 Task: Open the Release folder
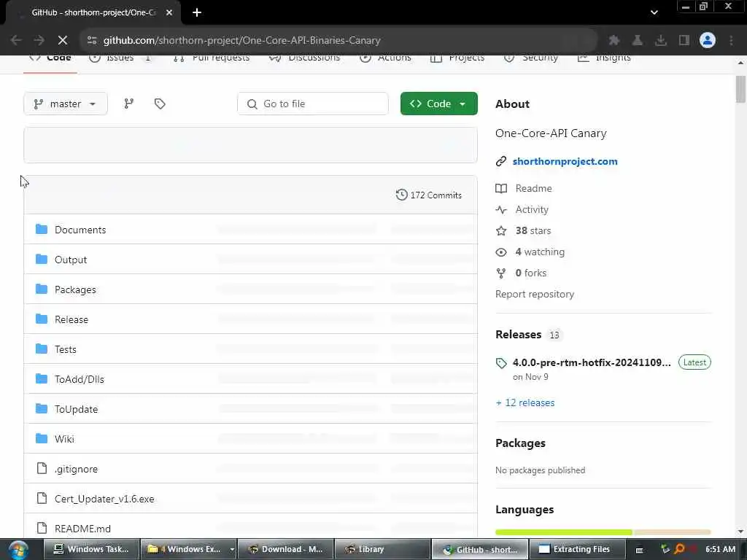[71, 319]
